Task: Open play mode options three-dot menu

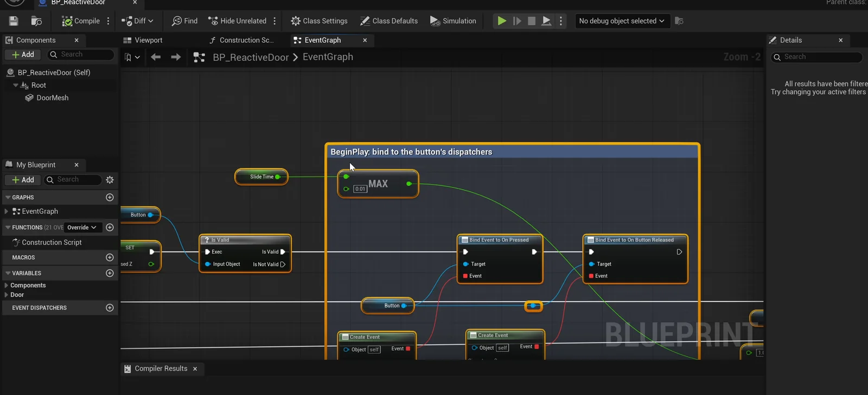Action: [x=561, y=21]
